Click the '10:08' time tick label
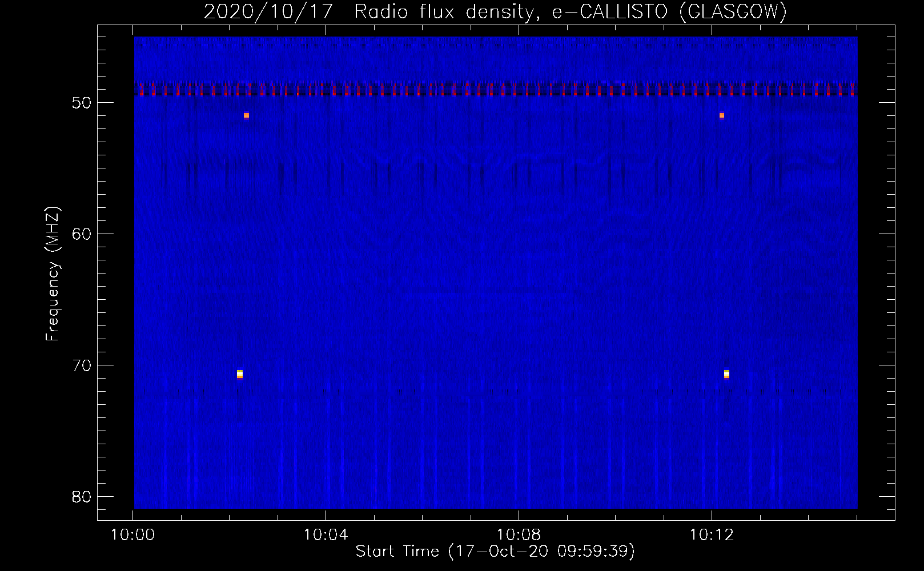The width and height of the screenshot is (924, 571). coord(519,535)
